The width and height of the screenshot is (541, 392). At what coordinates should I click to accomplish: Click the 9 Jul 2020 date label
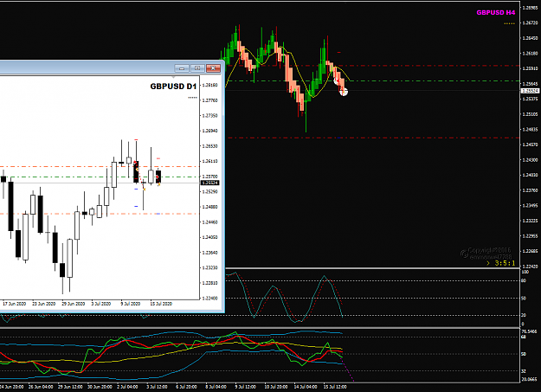point(131,304)
